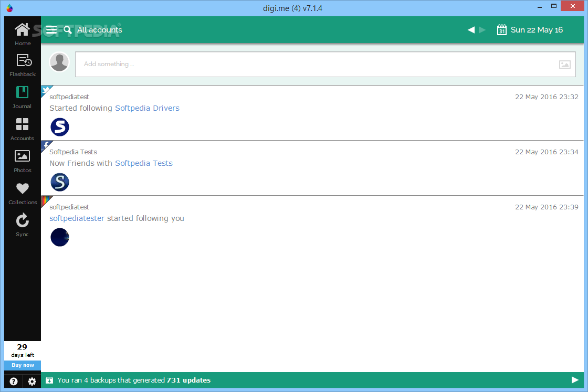Click timestamp 22 May 2016 23:32
Viewport: 588px width, 392px height.
[x=547, y=97]
